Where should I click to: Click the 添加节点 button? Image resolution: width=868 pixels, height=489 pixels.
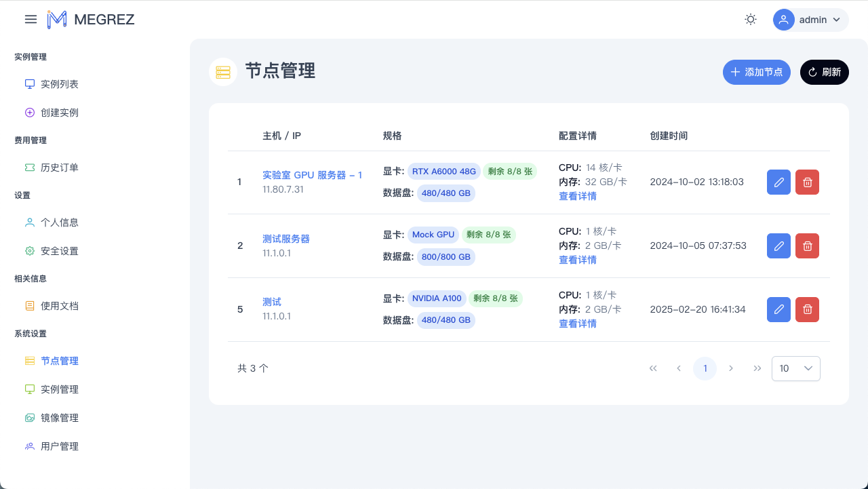click(x=757, y=72)
